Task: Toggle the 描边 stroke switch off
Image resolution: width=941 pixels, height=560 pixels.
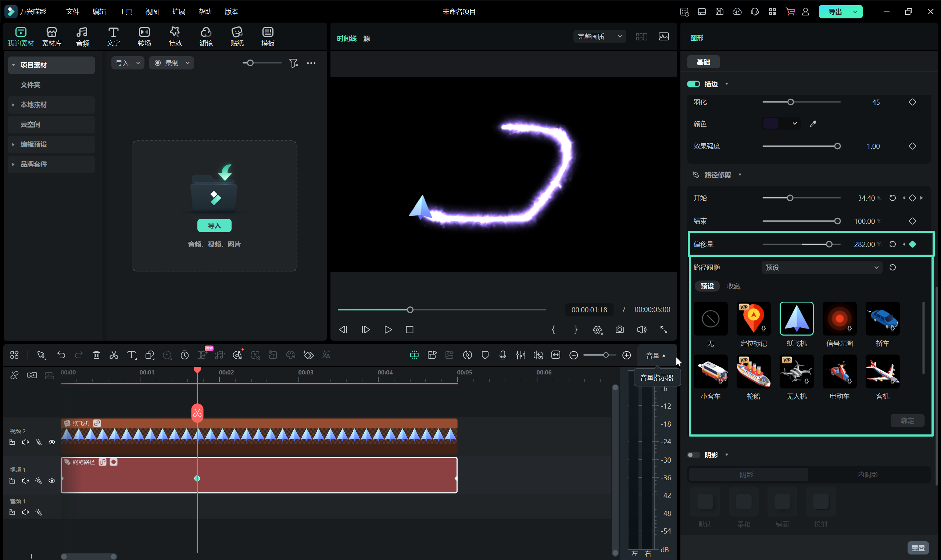Action: pyautogui.click(x=693, y=84)
